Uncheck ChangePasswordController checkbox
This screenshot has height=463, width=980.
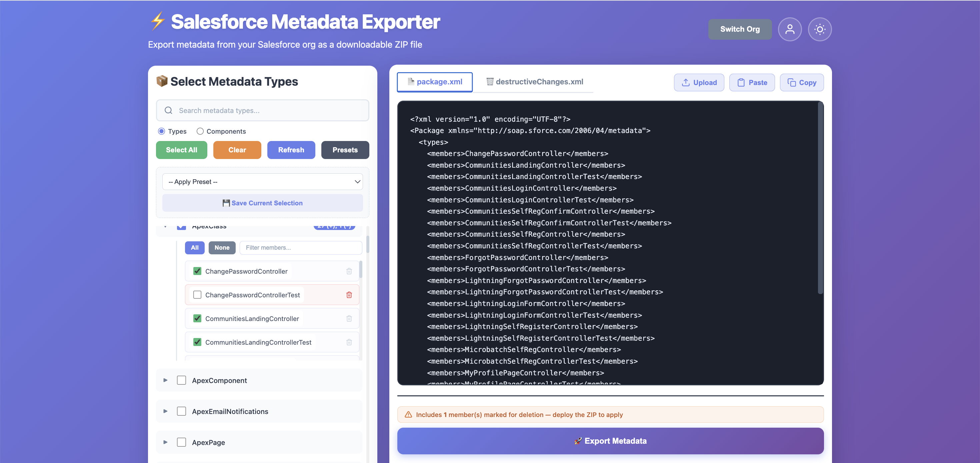(197, 271)
